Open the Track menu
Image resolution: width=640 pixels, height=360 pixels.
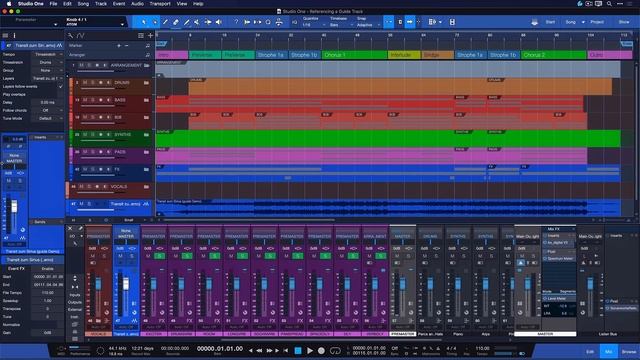click(x=100, y=4)
